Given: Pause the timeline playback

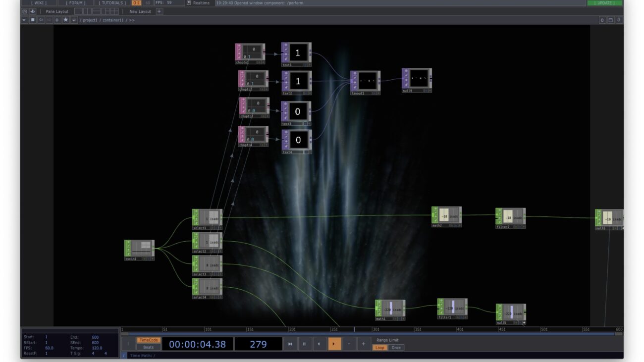Looking at the screenshot, I should 304,344.
